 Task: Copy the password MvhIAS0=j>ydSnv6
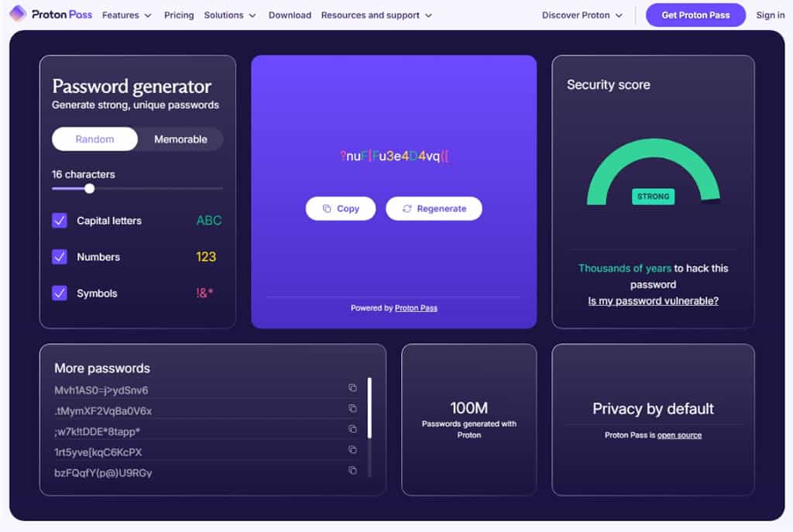pos(352,388)
